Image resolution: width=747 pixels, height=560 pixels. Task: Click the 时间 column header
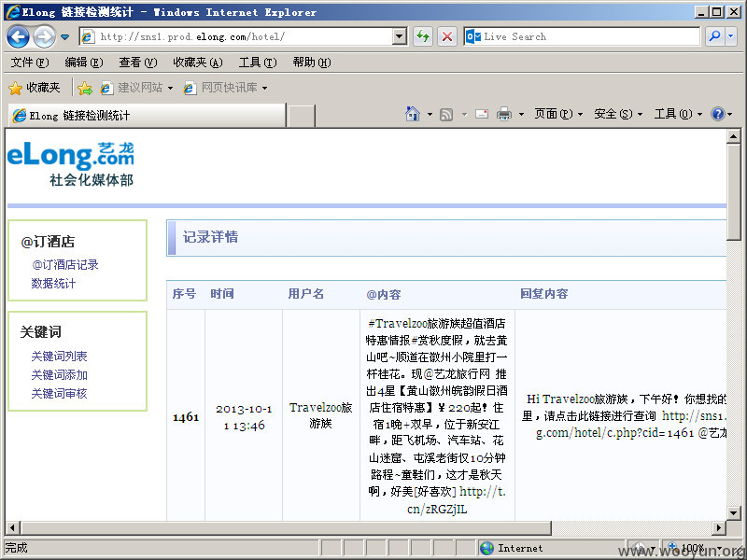[222, 294]
